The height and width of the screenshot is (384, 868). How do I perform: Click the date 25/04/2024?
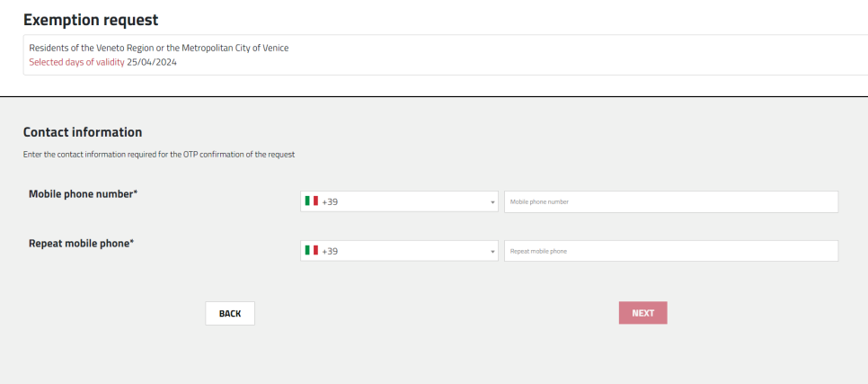pos(152,62)
